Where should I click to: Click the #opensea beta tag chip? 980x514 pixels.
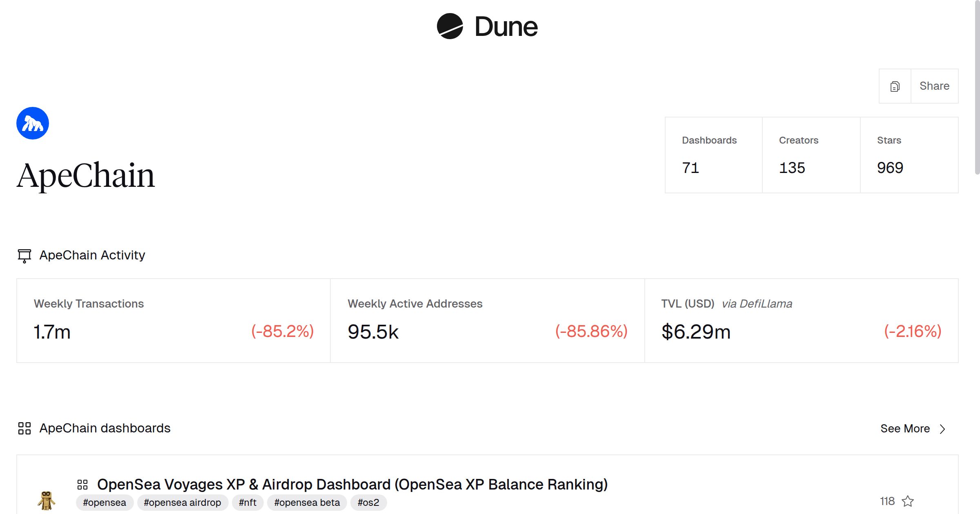(x=307, y=503)
